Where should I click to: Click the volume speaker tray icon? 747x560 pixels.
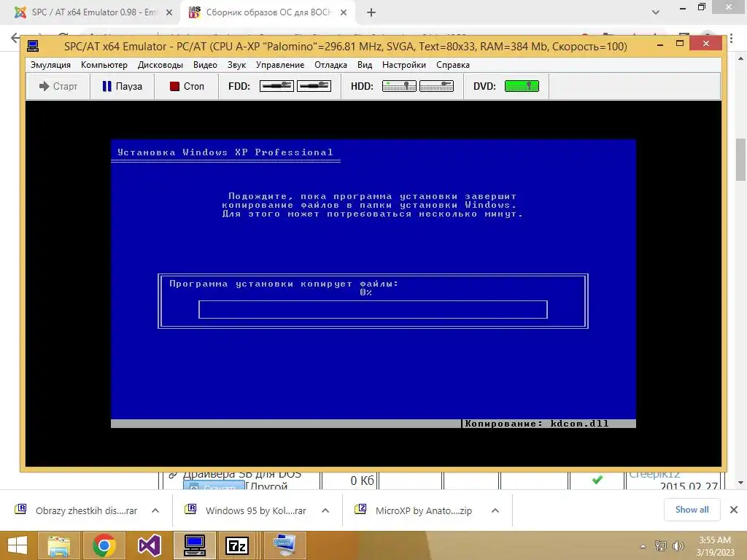(x=678, y=546)
